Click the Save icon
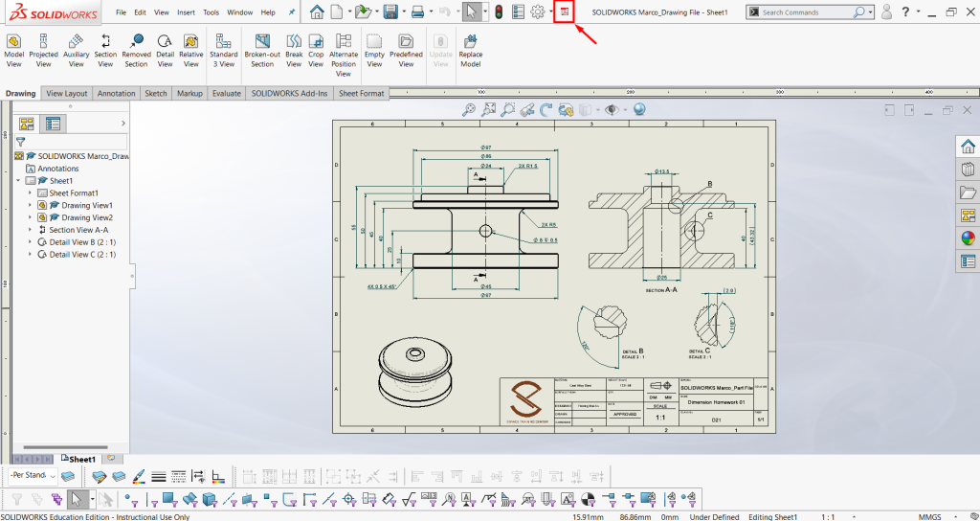The image size is (980, 521). (x=391, y=11)
